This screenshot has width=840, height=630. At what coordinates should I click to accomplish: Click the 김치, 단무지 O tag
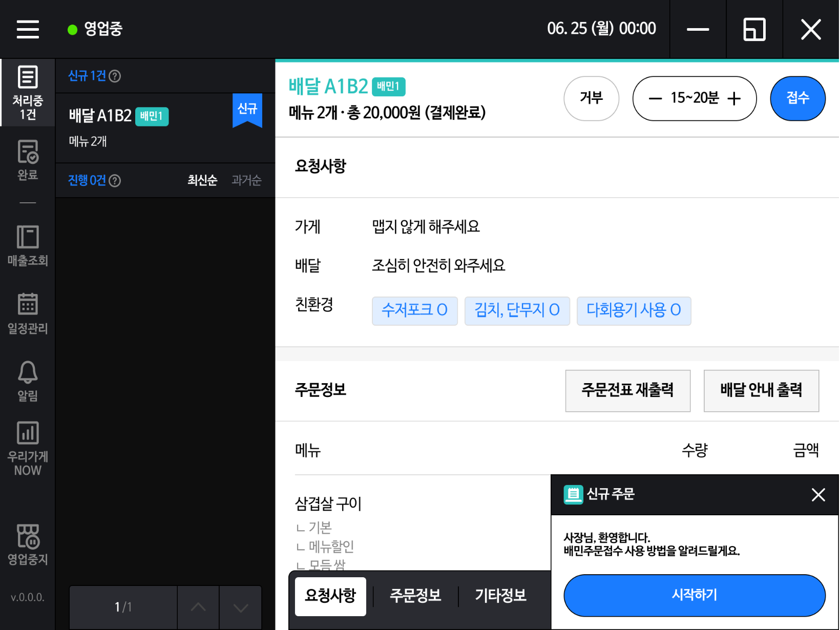click(x=517, y=311)
